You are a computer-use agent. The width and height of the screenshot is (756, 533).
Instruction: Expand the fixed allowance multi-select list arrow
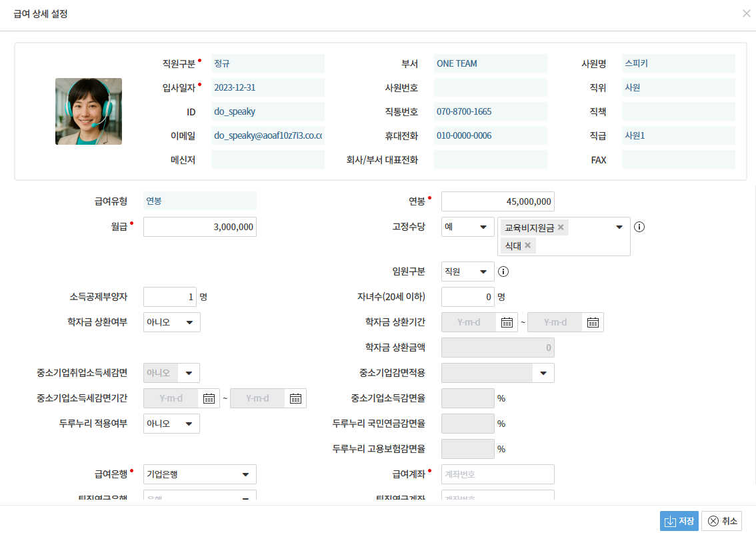619,227
